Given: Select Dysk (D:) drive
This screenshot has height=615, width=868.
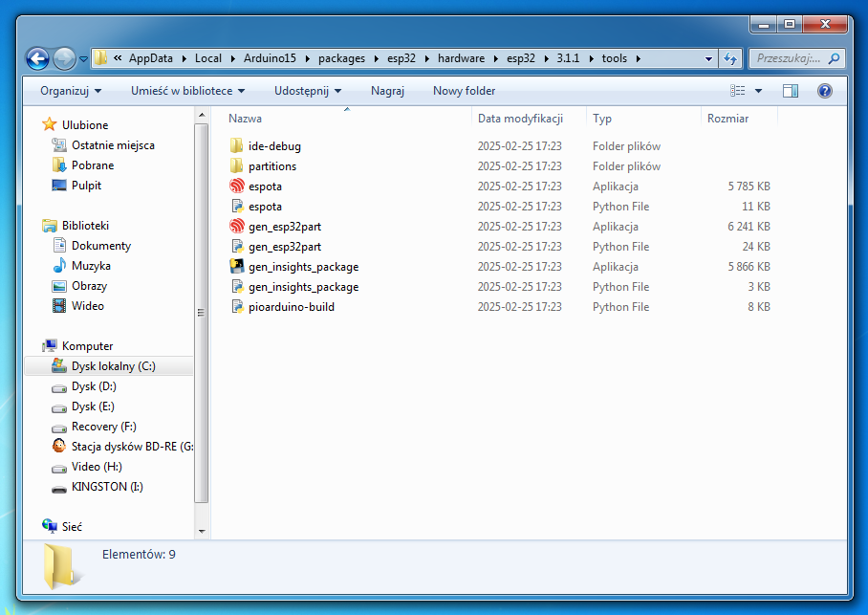Looking at the screenshot, I should click(94, 386).
